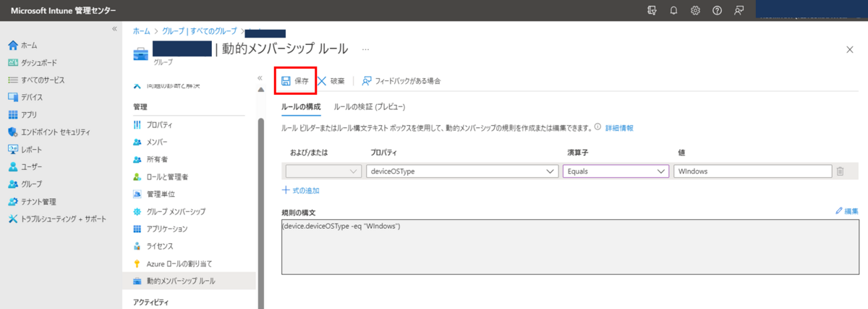Click the 保存 save button
The image size is (868, 309).
[x=295, y=81]
